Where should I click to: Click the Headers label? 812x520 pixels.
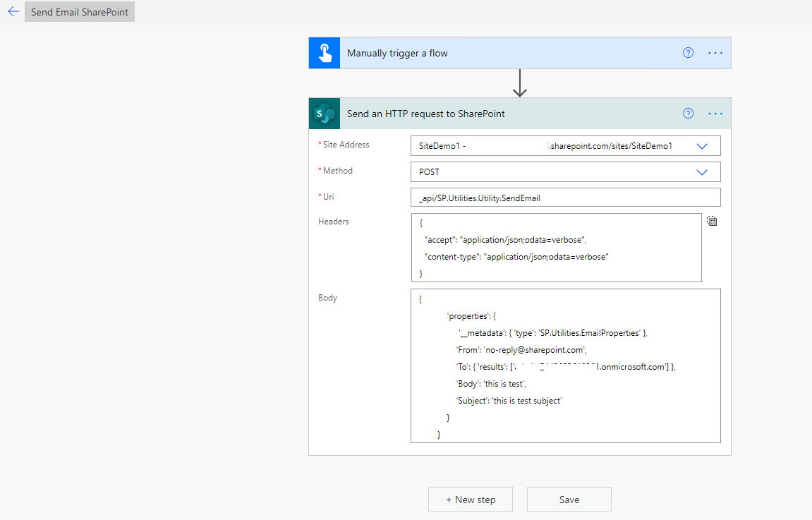click(x=334, y=221)
